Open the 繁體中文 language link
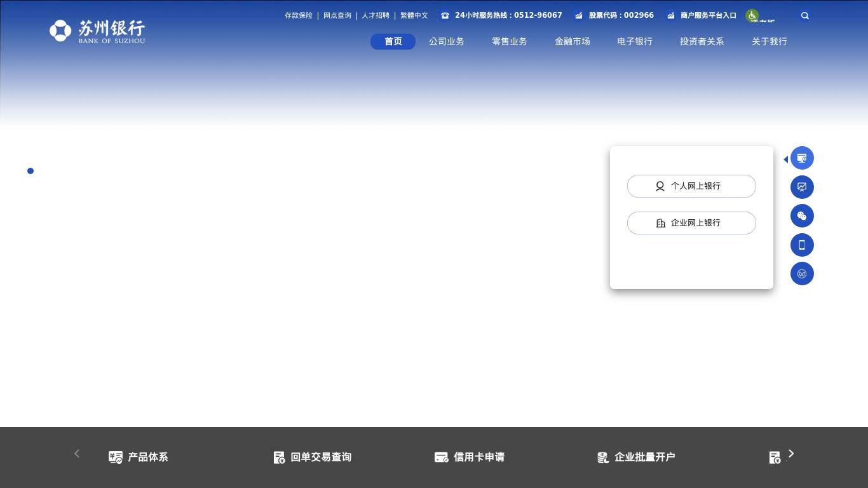The image size is (868, 488). pyautogui.click(x=414, y=16)
